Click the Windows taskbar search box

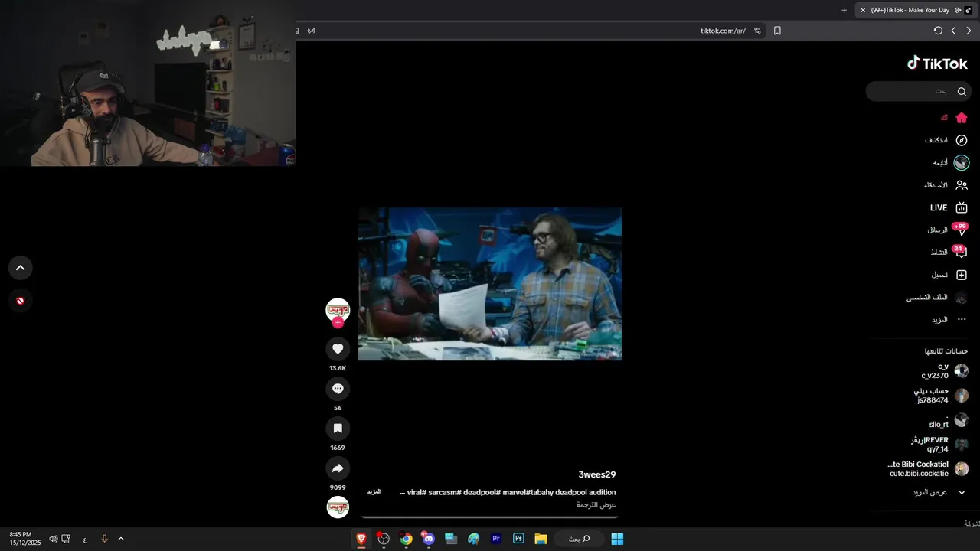tap(580, 539)
